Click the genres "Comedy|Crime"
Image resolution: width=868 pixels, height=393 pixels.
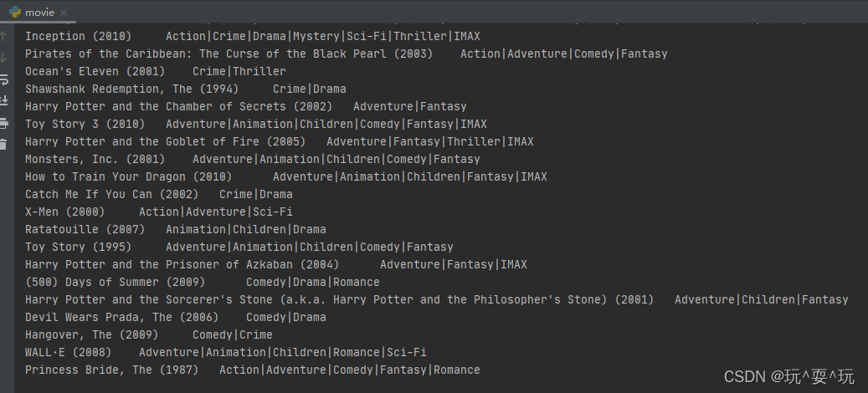point(233,335)
